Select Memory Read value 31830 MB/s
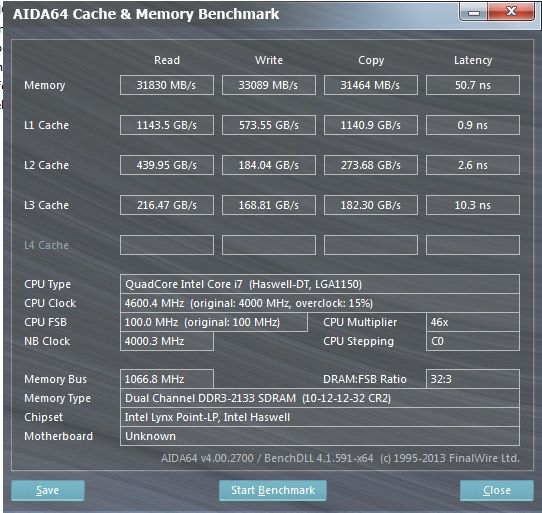The image size is (542, 513). (x=167, y=85)
